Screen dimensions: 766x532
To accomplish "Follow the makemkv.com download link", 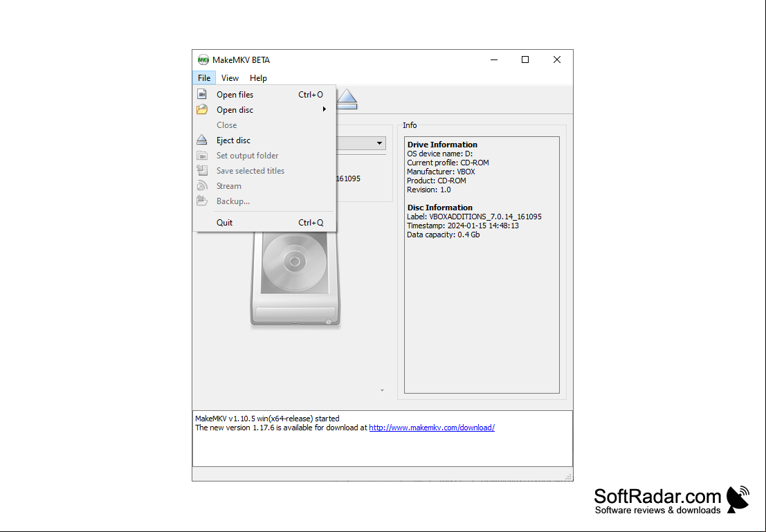I will 432,428.
